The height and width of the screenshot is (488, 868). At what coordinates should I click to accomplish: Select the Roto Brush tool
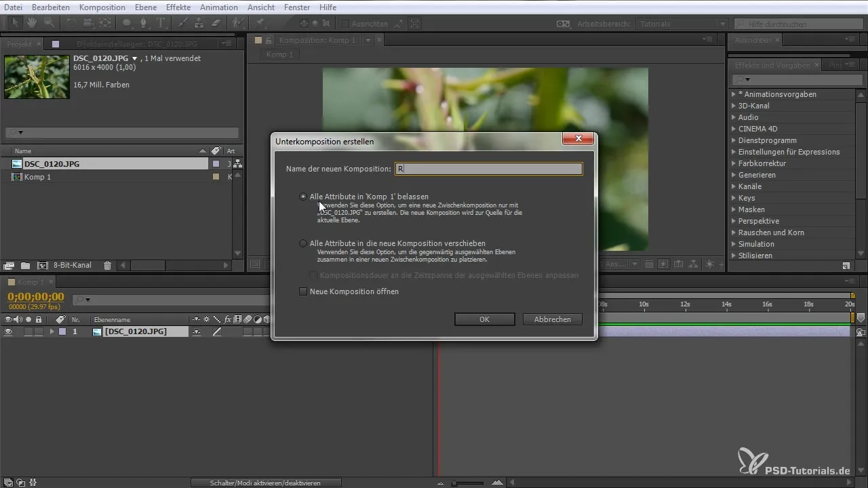pyautogui.click(x=237, y=23)
